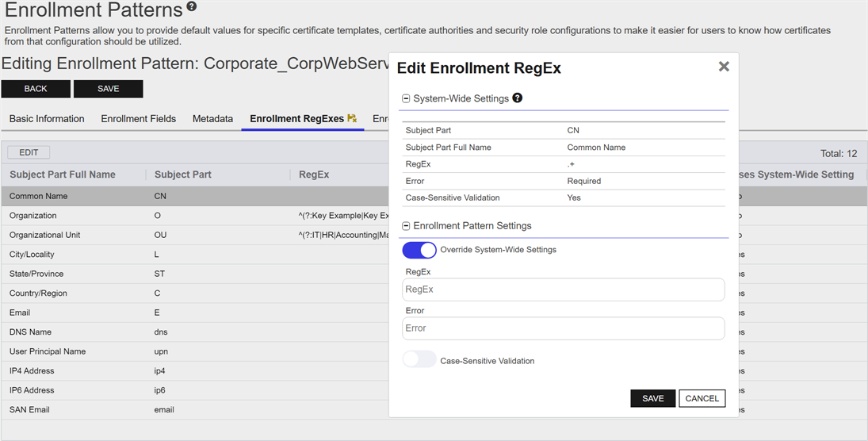This screenshot has height=441, width=868.
Task: Open the Enrollment Fields tab
Action: (138, 119)
